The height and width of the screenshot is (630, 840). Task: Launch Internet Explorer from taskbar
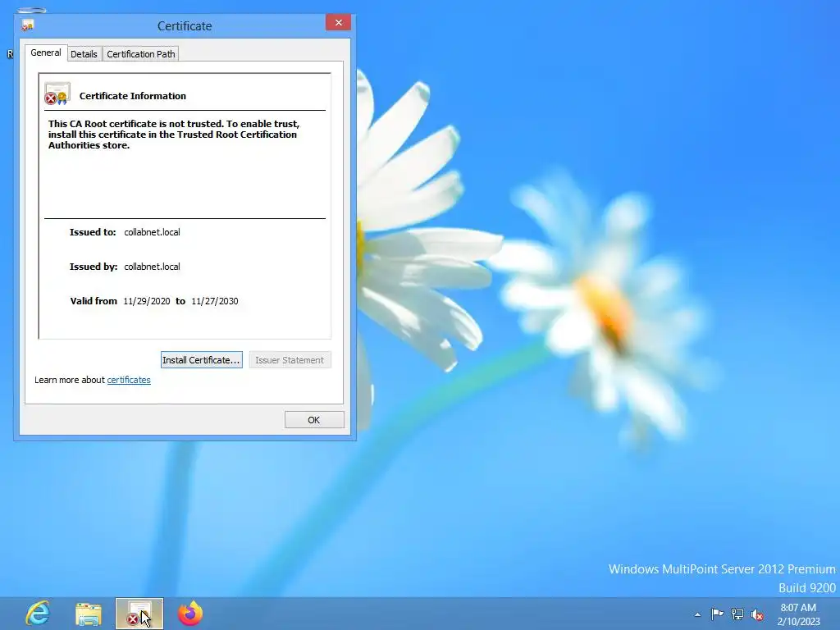[x=38, y=614]
